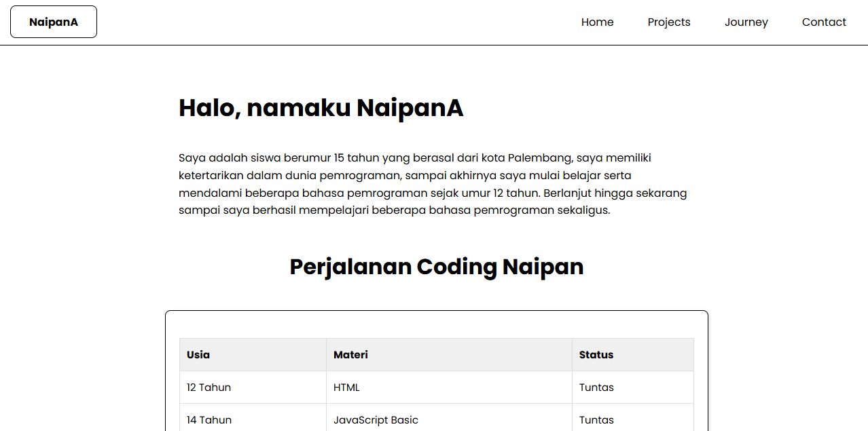The width and height of the screenshot is (868, 431).
Task: Select the 'Perjalanan Coding Naipan' heading
Action: [x=435, y=266]
